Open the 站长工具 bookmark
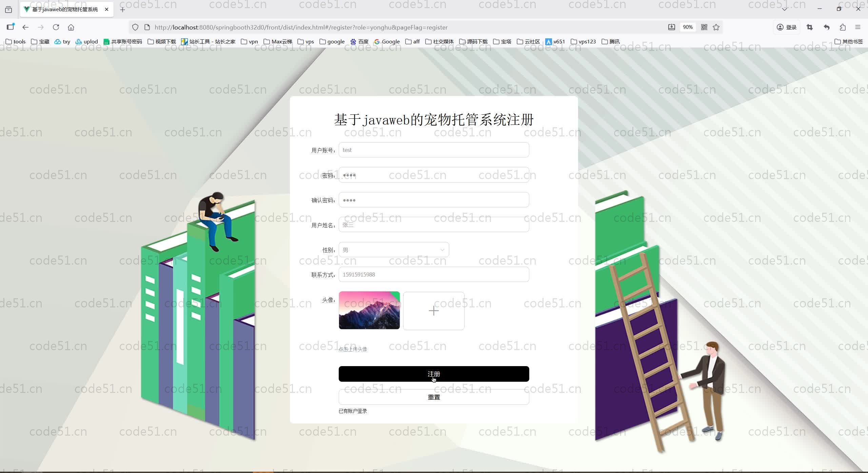Image resolution: width=868 pixels, height=473 pixels. [x=208, y=41]
